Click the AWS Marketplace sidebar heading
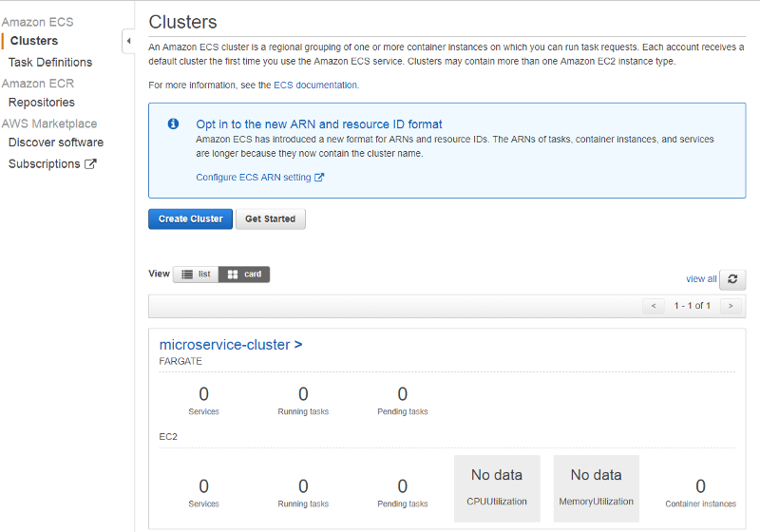Image resolution: width=760 pixels, height=532 pixels. click(49, 123)
